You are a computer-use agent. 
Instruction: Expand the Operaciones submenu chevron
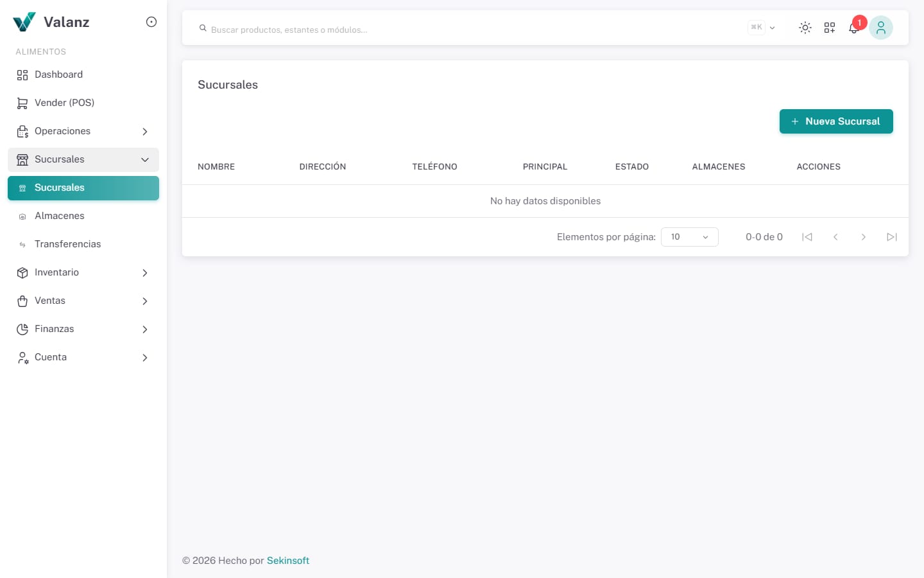(145, 132)
